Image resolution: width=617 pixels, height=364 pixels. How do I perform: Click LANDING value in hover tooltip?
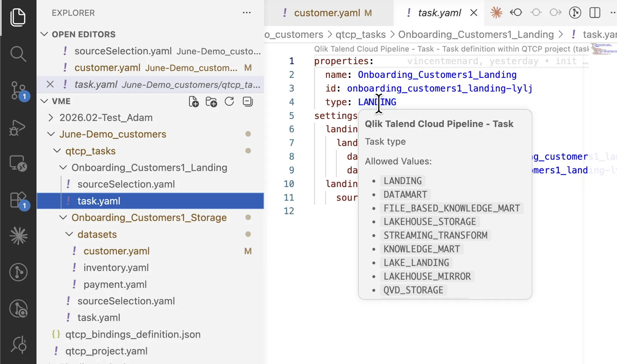403,181
